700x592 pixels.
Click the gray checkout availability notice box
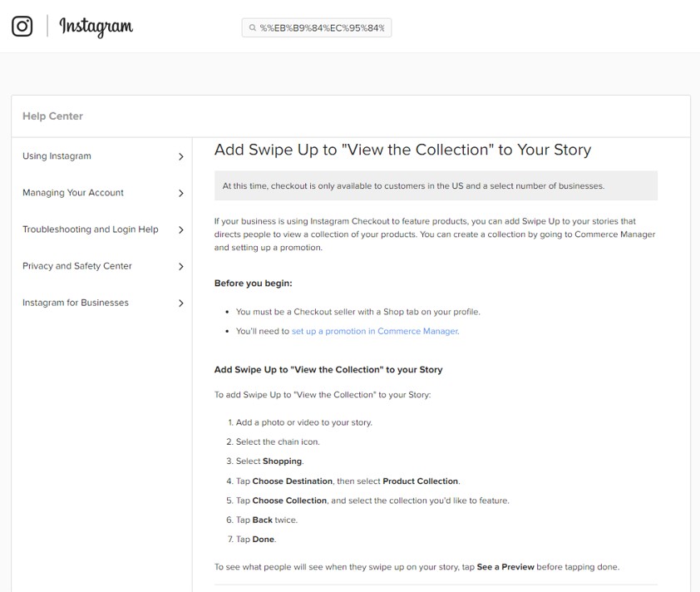pos(436,185)
